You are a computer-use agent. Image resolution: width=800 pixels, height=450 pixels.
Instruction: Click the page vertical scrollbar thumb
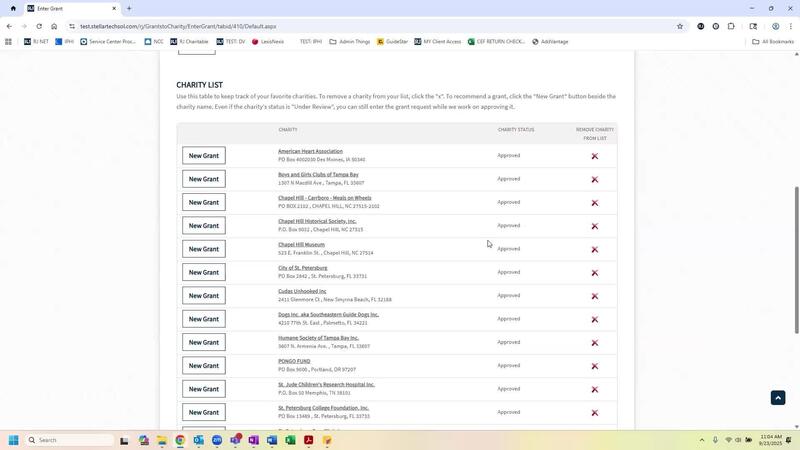click(796, 260)
